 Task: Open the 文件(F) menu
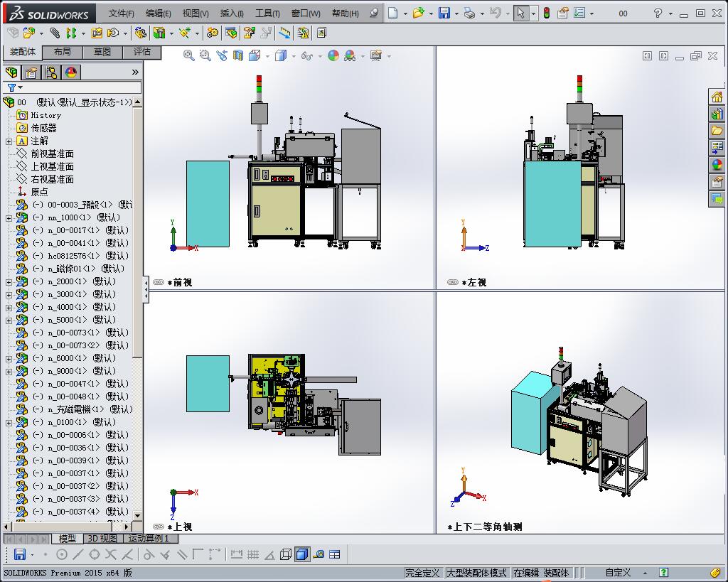(121, 14)
